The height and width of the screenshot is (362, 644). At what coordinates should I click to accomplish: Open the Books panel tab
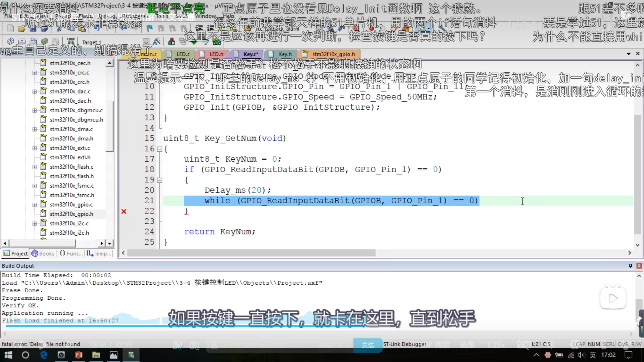[x=43, y=253]
